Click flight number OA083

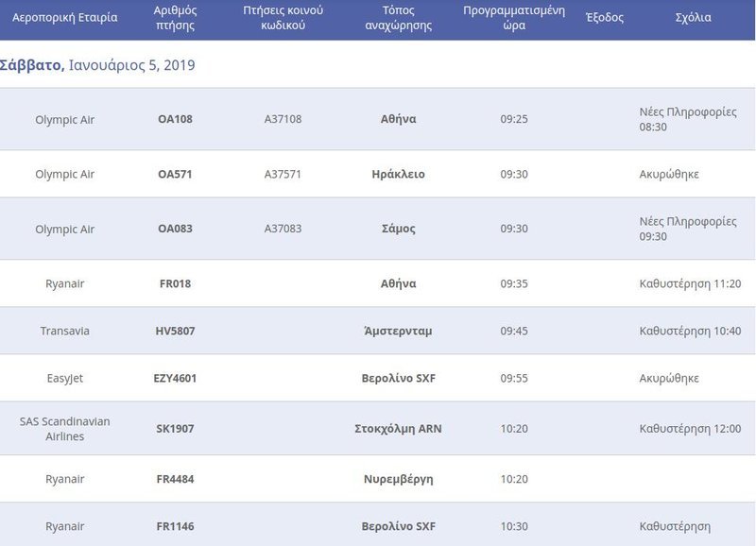coord(174,230)
